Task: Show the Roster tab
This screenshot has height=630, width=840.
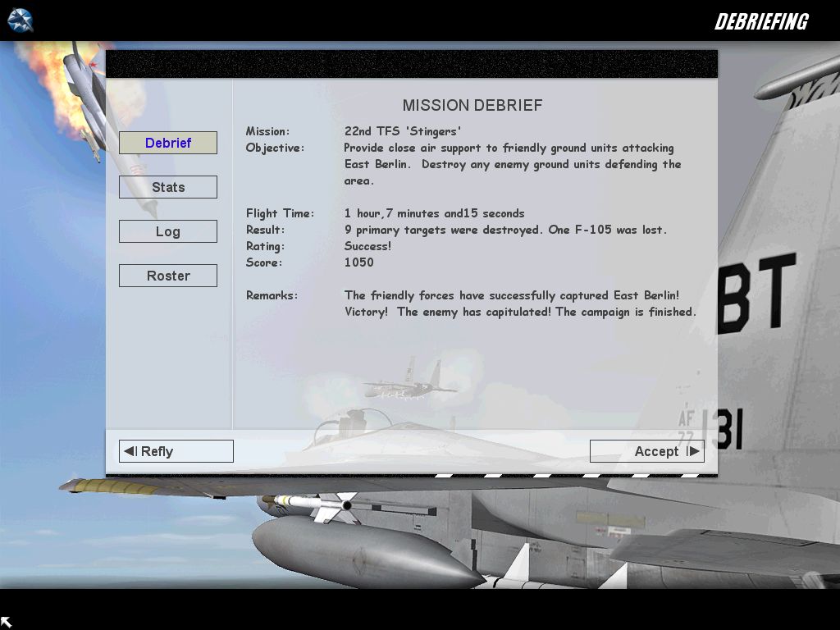Action: click(x=167, y=276)
